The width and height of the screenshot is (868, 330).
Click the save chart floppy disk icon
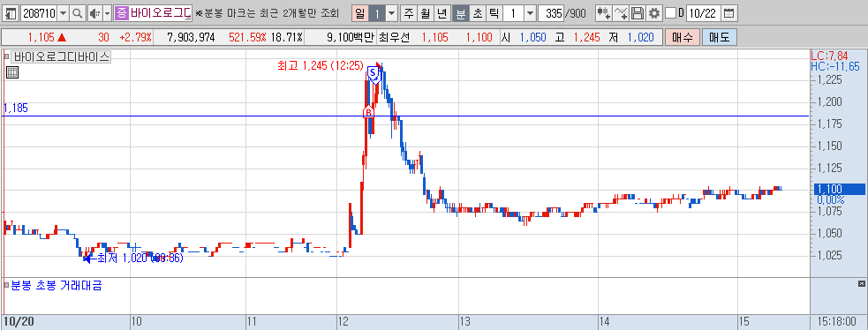click(x=638, y=13)
